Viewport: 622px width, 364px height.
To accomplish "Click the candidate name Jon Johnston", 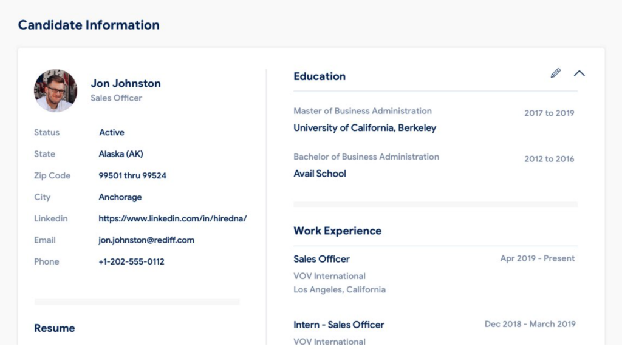I will (x=126, y=83).
